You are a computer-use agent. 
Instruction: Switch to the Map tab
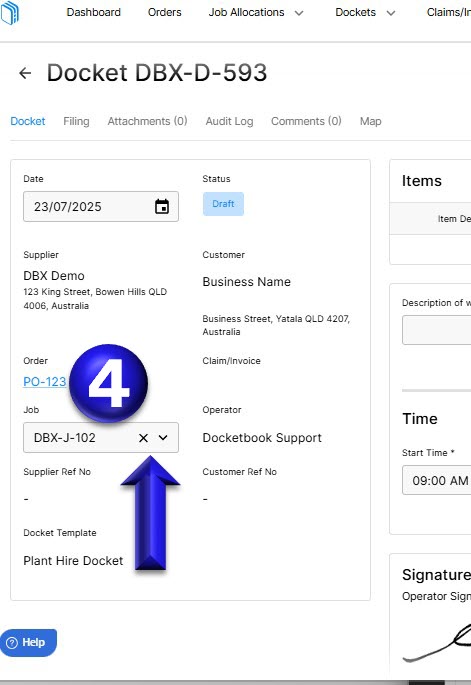371,121
